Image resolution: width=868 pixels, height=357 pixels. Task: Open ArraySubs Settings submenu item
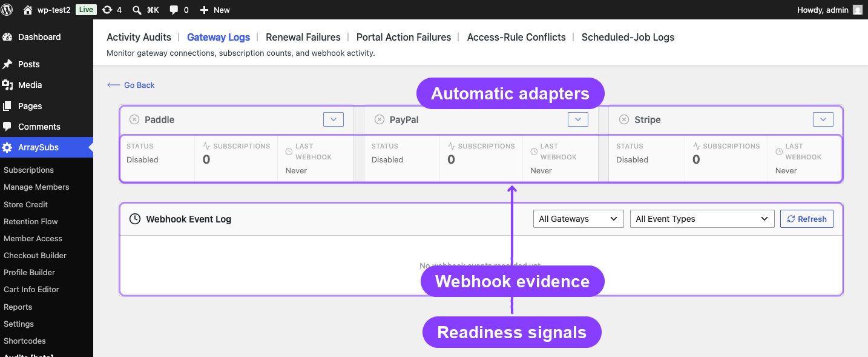pos(19,324)
